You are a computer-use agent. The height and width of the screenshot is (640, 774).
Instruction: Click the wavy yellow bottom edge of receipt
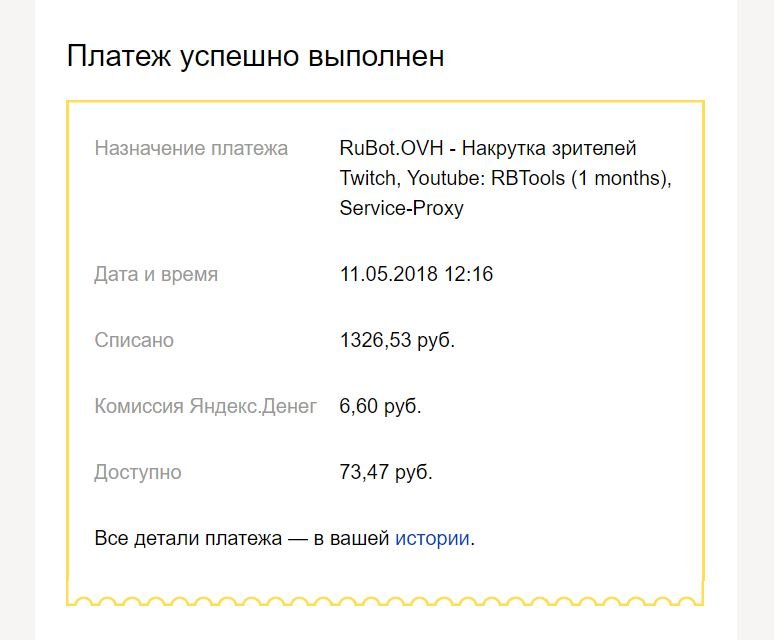[x=385, y=601]
